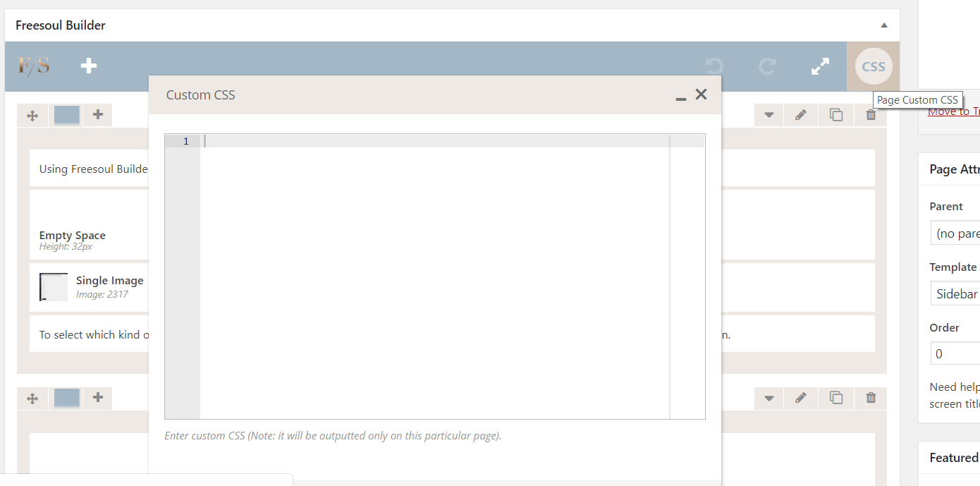Viewport: 980px width, 486px height.
Task: Grab the first row's move handle
Action: pyautogui.click(x=32, y=115)
